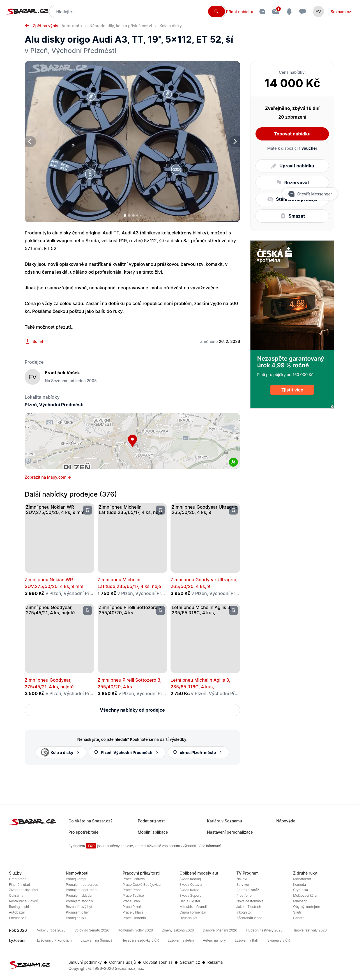Select the second gallery pagination dot
Screen dimensions: 359x980
[x=129, y=215]
